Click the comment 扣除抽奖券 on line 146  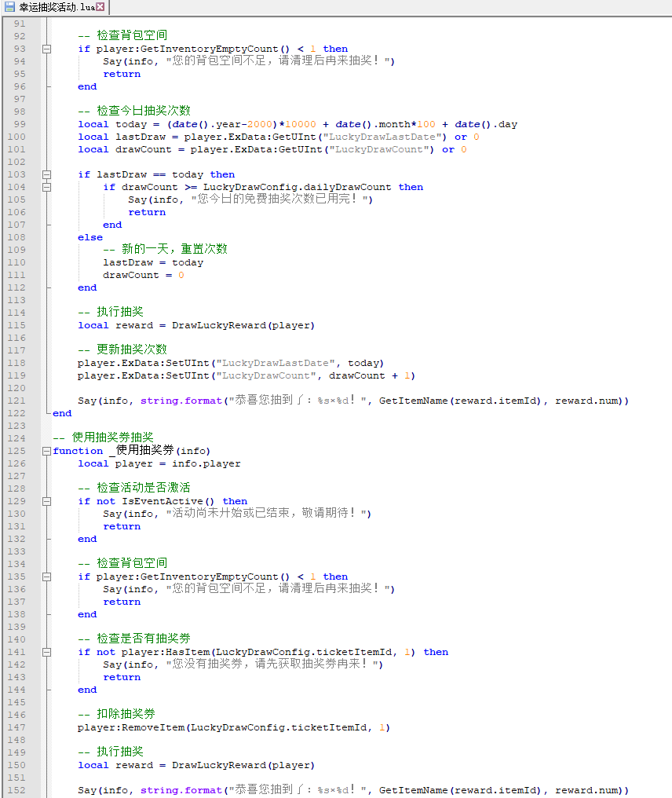(x=116, y=714)
